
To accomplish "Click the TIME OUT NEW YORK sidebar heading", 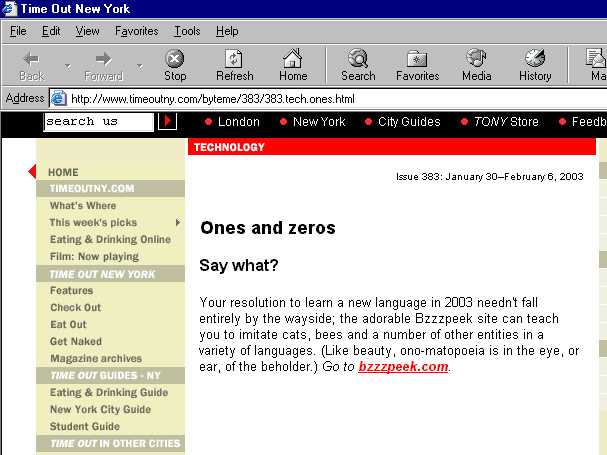I will (110, 274).
